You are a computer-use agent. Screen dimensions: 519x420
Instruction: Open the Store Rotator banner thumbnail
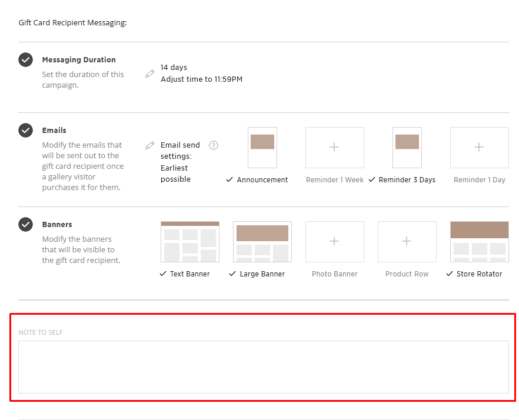pos(479,242)
